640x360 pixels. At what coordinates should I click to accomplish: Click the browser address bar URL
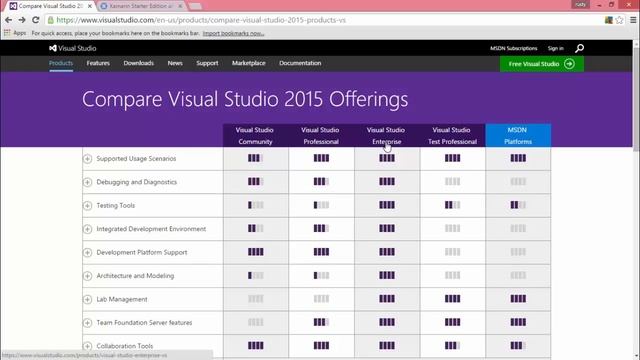click(x=201, y=20)
